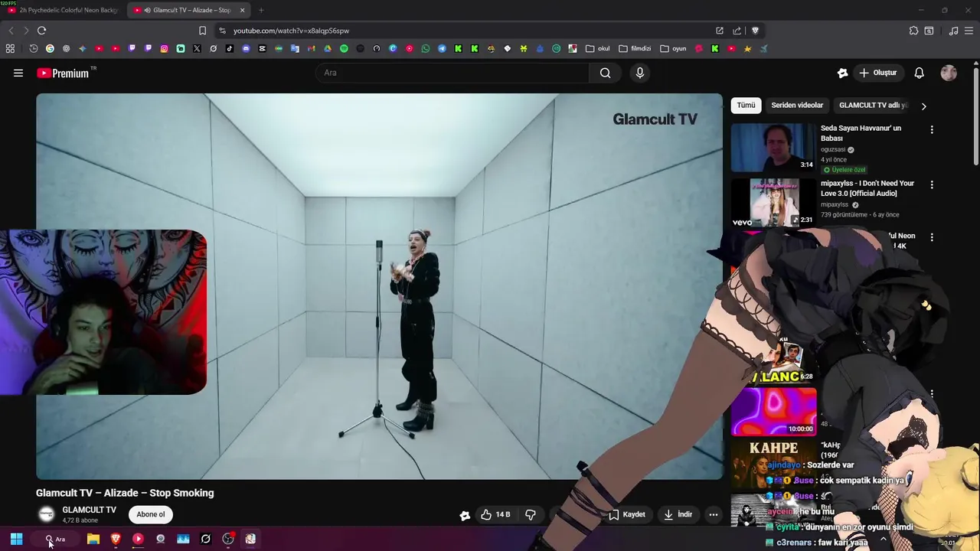Open the Gmail bookmark
980x551 pixels.
pos(311,48)
